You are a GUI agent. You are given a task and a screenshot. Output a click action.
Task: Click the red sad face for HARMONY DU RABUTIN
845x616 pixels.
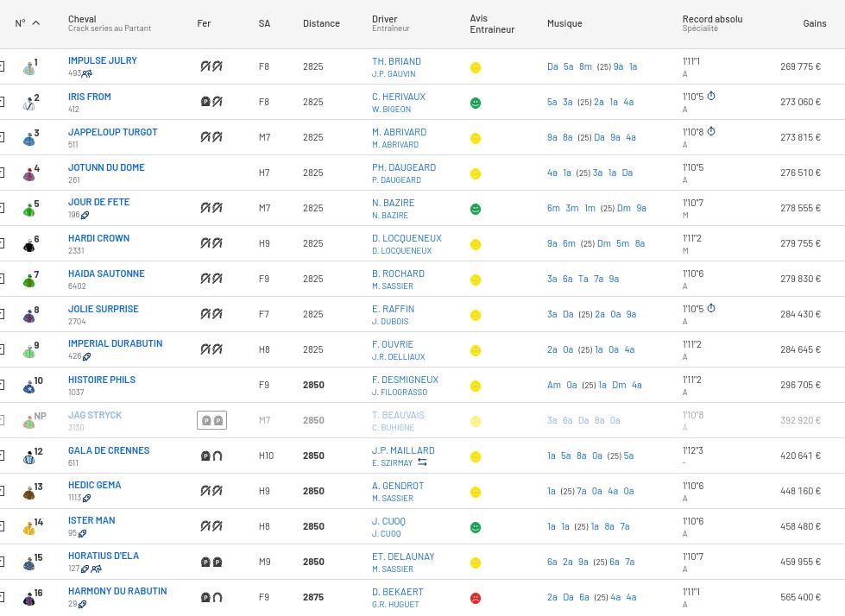476,598
